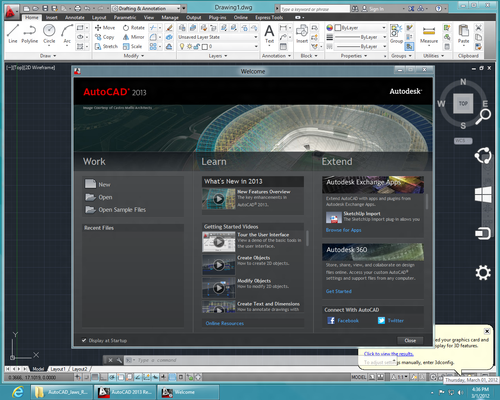
Task: Click the Scale tool
Action: pyautogui.click(x=132, y=46)
